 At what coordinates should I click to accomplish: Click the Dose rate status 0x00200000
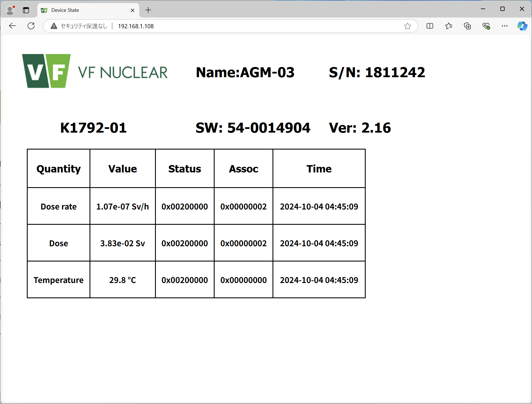pos(185,207)
